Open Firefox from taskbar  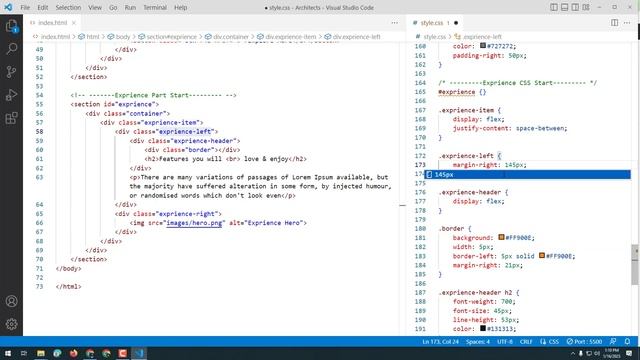73,353
